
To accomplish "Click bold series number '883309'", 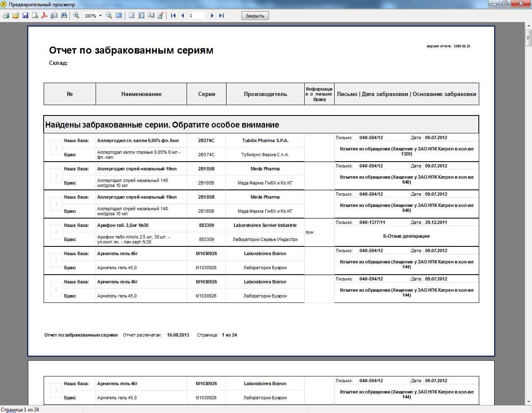I will pos(207,225).
